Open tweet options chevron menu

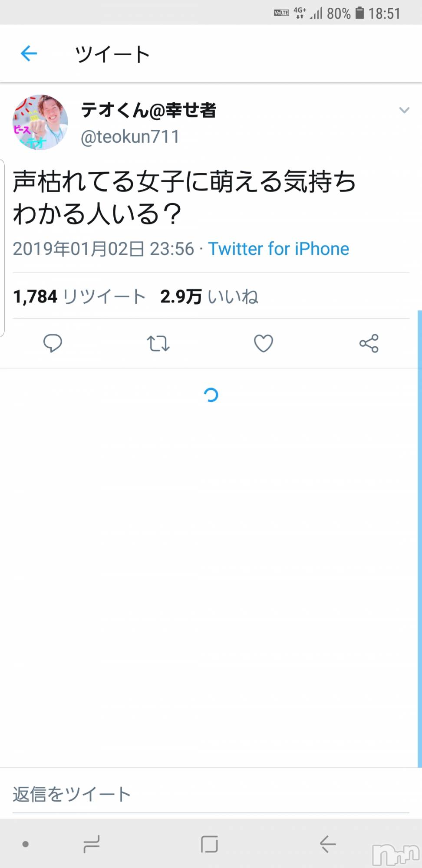pyautogui.click(x=404, y=110)
